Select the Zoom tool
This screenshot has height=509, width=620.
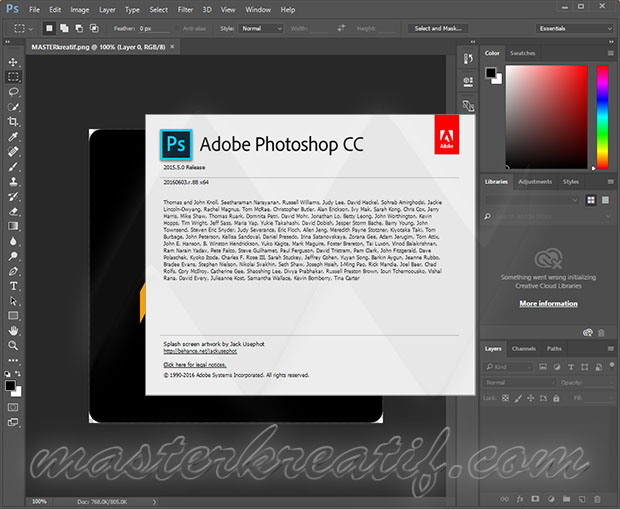click(13, 346)
